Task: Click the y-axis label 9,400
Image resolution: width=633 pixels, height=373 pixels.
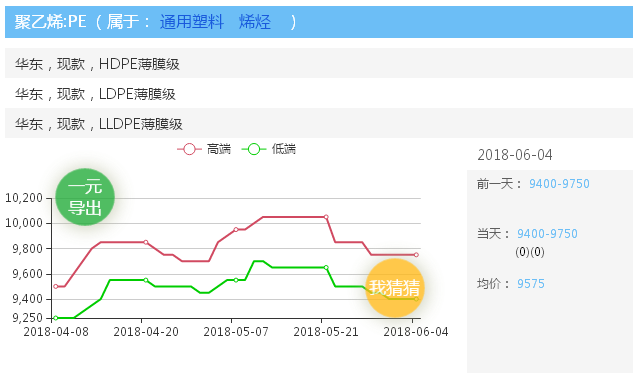Action: point(27,299)
